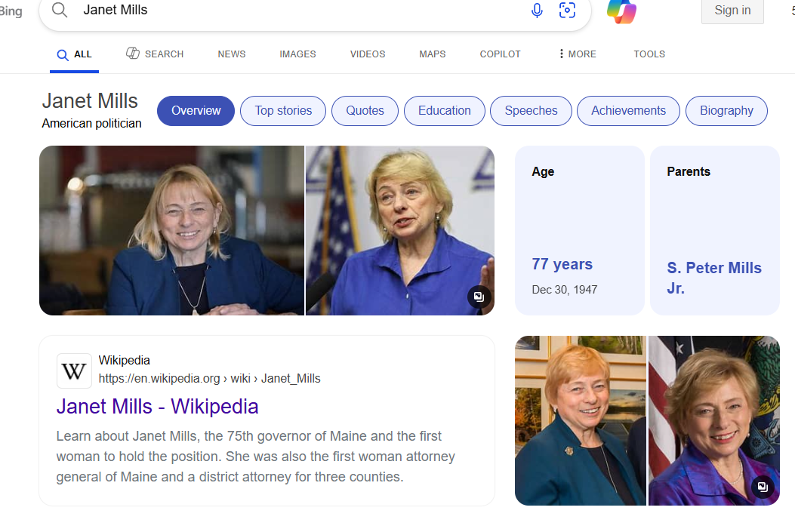Open the TOOLS option
Image resolution: width=795 pixels, height=532 pixels.
coord(649,54)
